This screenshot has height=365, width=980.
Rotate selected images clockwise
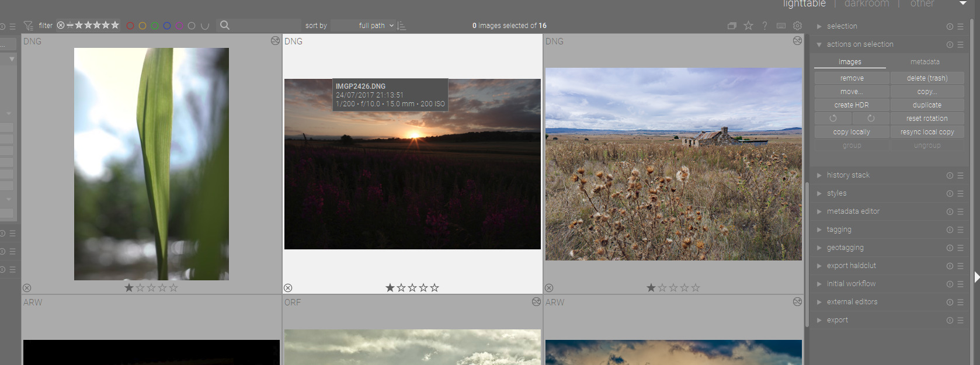870,119
